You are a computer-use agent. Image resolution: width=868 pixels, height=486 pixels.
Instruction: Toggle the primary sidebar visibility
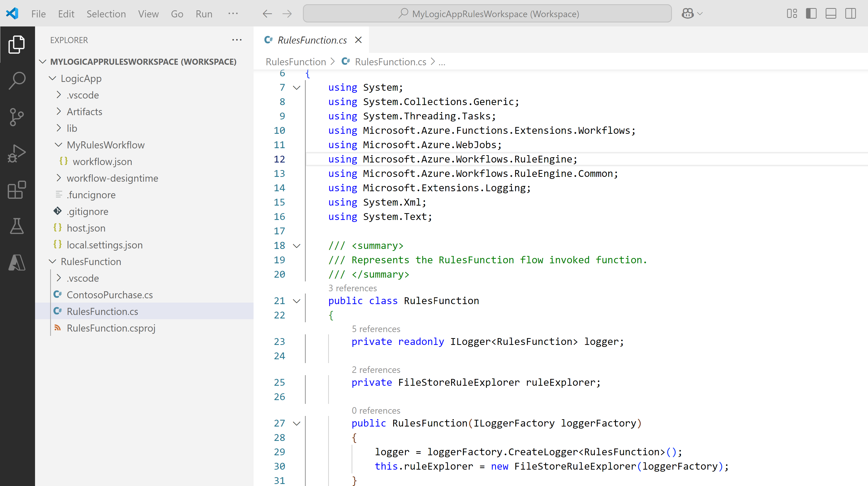[x=811, y=13]
